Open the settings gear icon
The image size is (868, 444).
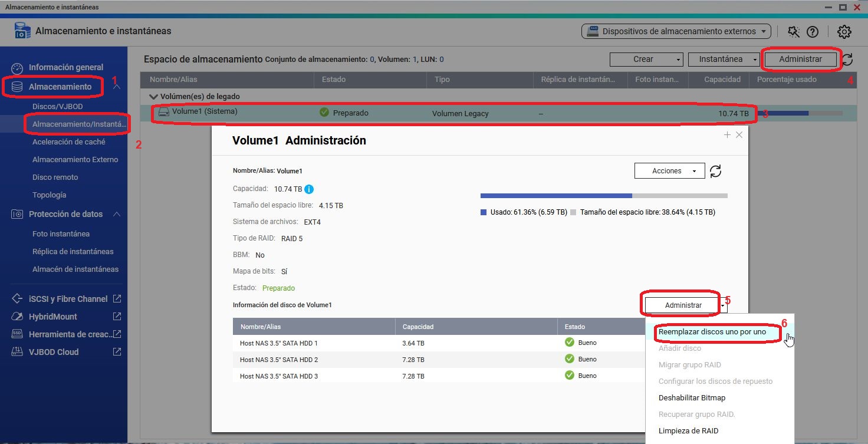[x=844, y=32]
